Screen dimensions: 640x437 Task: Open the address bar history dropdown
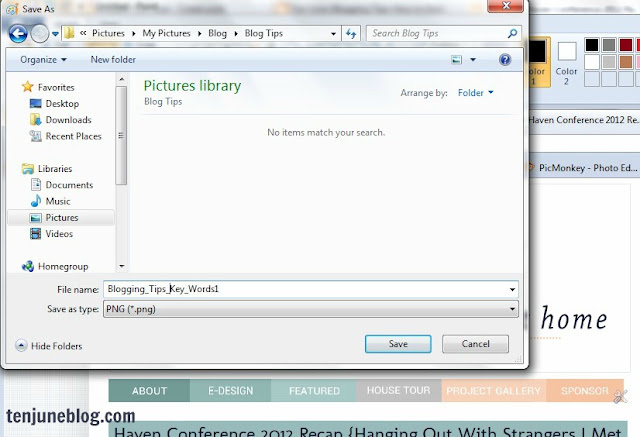pos(333,33)
